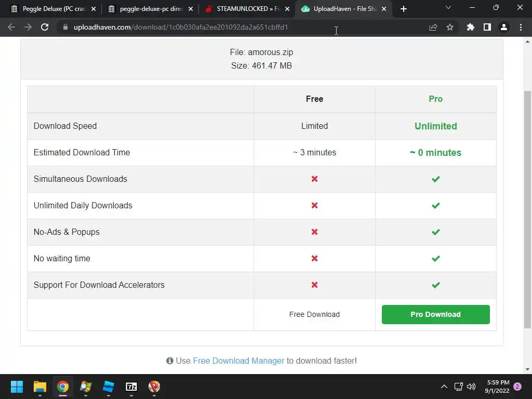Click the ~ 0 minutes cell
The width and height of the screenshot is (532, 399).
pos(436,153)
